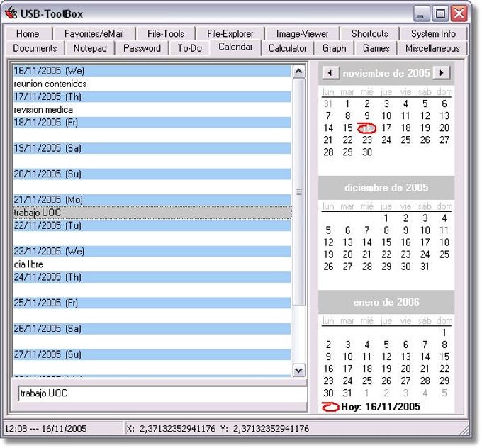Switch to Graph tab
Screen dimensions: 482x448
tap(334, 48)
